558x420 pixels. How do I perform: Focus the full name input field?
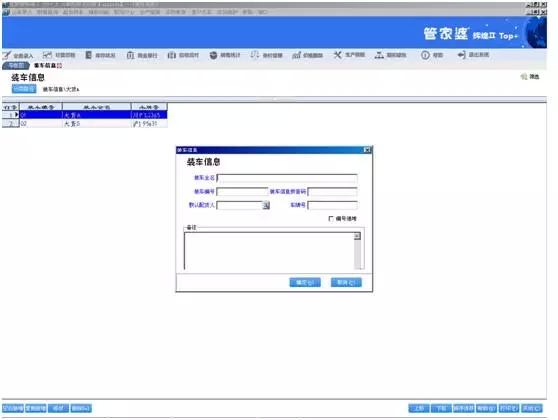coord(287,178)
